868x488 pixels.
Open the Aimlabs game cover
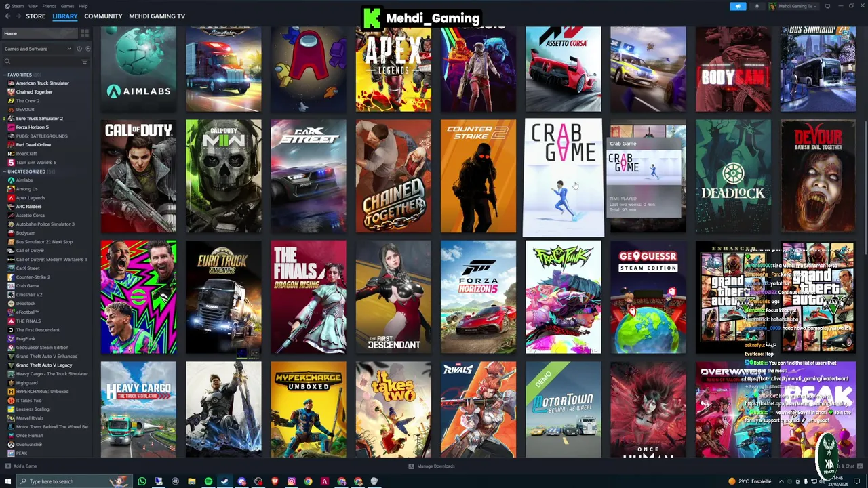138,68
